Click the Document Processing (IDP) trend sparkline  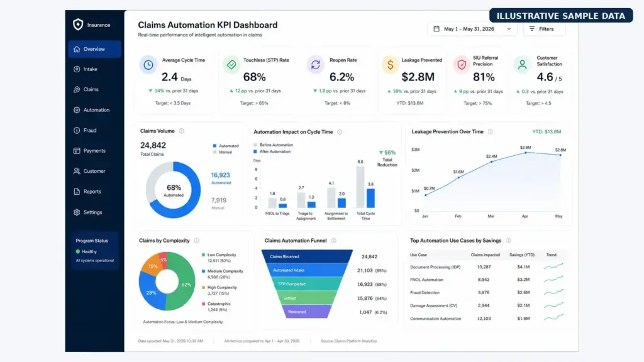tap(553, 266)
